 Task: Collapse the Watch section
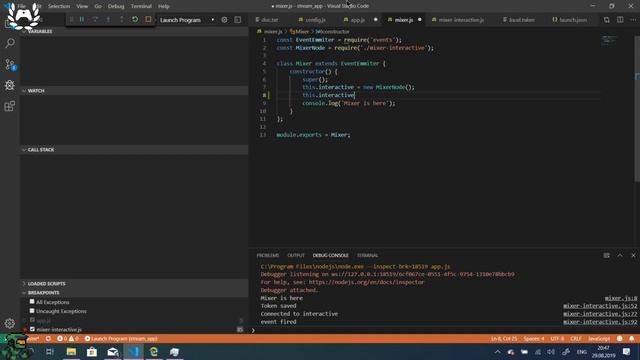134,91
